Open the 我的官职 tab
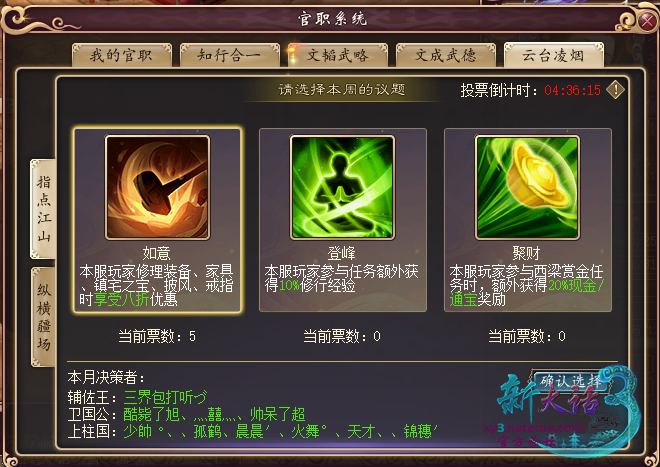Viewport: 660px width, 467px height. 122,55
